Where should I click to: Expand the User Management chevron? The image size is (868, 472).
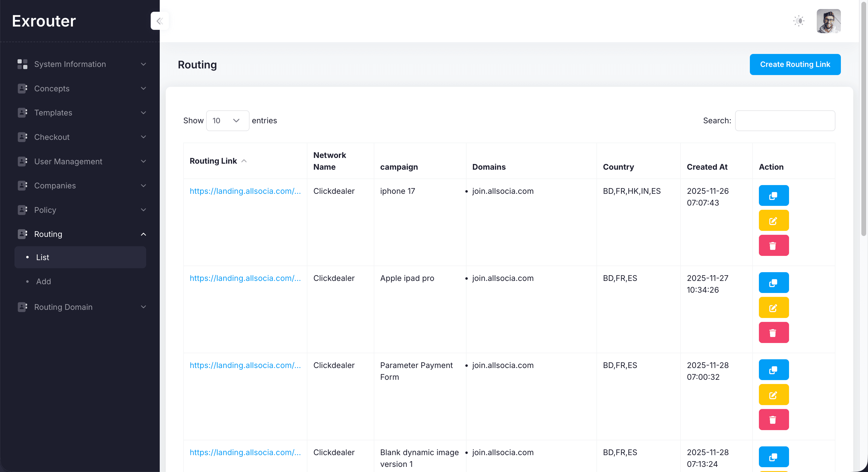click(143, 161)
